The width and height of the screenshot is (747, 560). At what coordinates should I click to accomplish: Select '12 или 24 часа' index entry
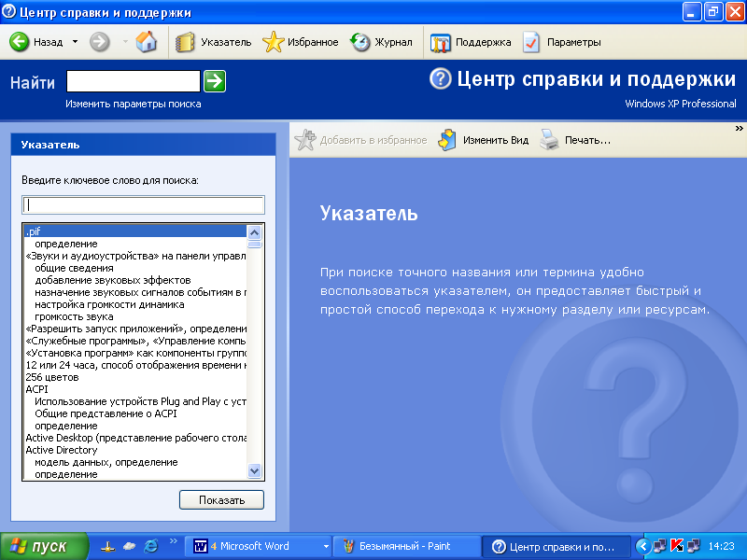click(x=135, y=365)
